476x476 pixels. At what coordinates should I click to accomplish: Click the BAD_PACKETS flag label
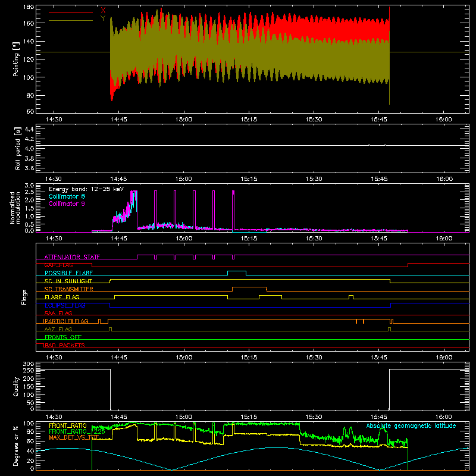tap(64, 345)
